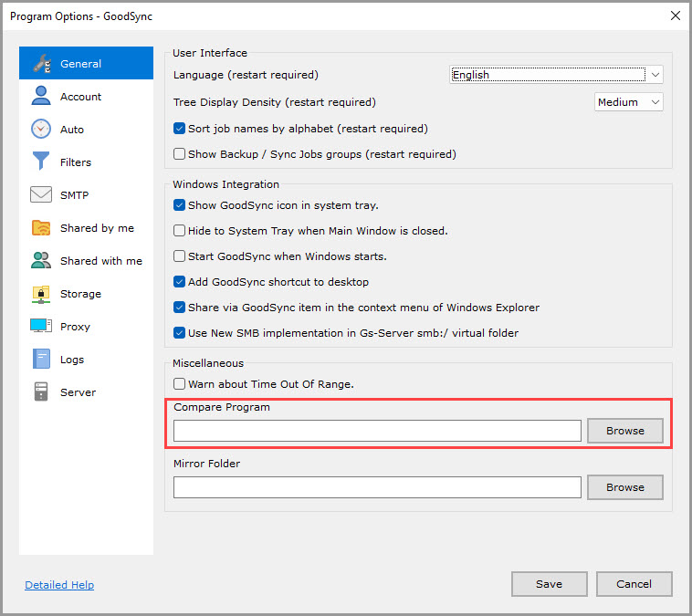Cancel the Program Options dialog
Screen dimensions: 692x616
(x=634, y=584)
